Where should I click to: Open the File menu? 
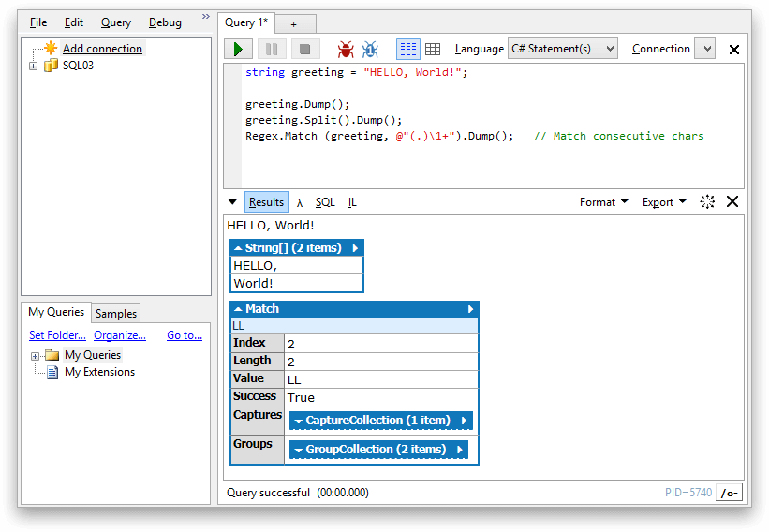[38, 22]
